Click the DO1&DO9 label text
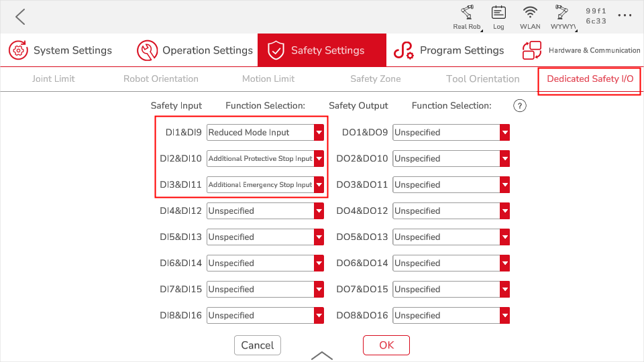 365,133
